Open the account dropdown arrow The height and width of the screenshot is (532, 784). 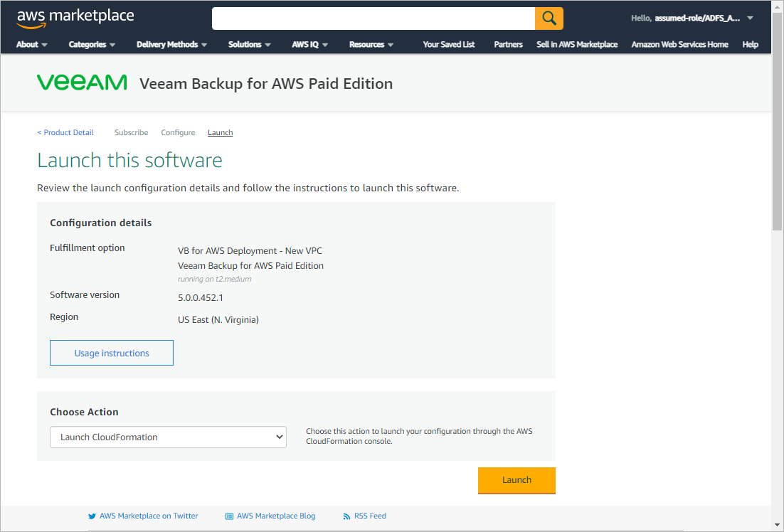pos(750,18)
